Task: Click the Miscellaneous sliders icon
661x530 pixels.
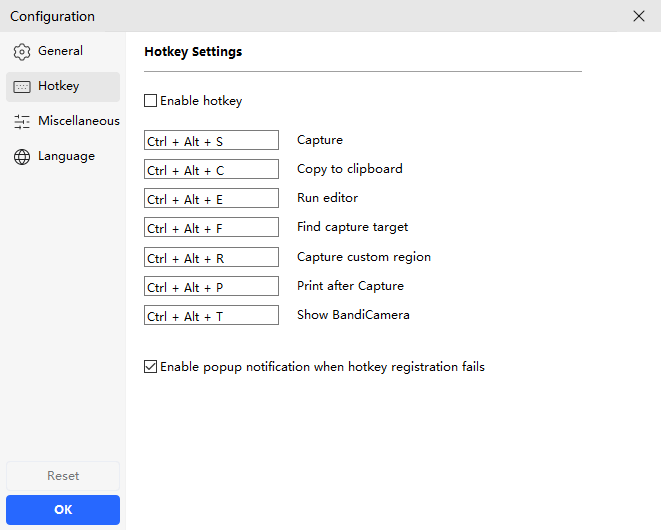Action: [22, 122]
